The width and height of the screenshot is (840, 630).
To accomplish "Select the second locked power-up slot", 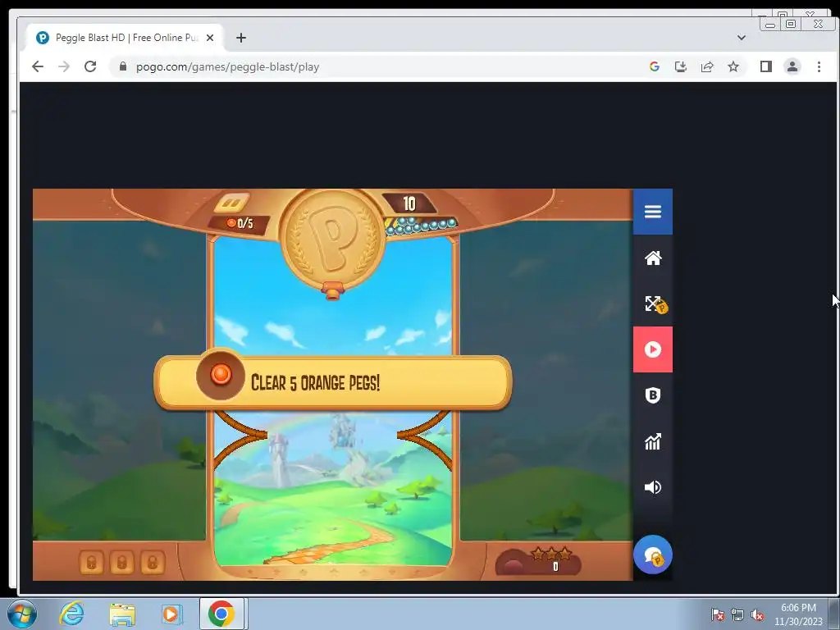I will (x=122, y=563).
